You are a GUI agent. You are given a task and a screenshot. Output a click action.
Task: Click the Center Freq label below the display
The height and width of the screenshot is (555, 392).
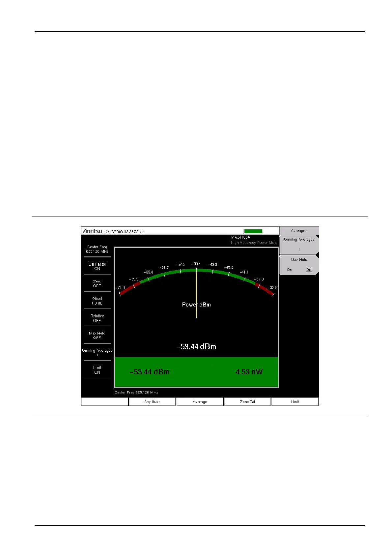136,393
